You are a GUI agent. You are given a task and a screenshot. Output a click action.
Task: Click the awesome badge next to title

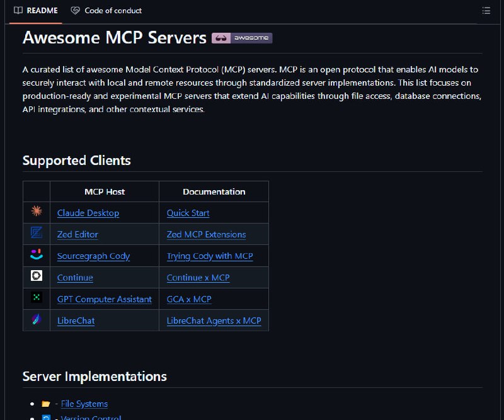(242, 38)
